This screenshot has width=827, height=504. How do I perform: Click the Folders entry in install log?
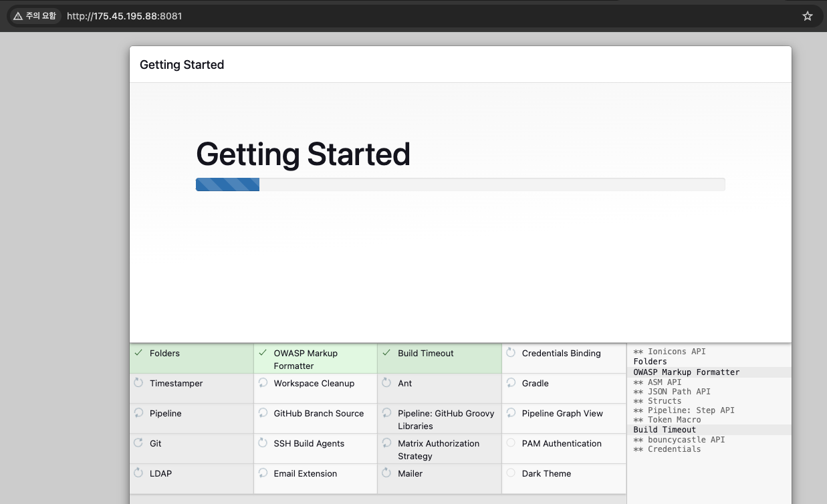pyautogui.click(x=651, y=362)
